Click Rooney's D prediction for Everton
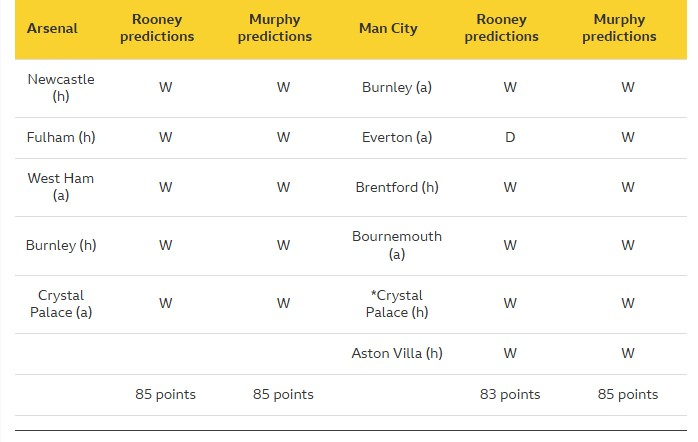698x442 pixels. tap(510, 137)
